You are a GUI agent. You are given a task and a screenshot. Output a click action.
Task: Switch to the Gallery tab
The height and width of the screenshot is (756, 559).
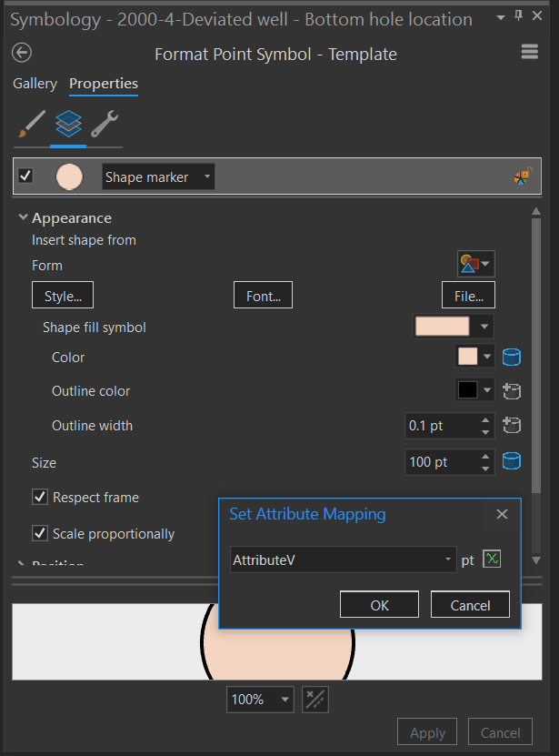point(35,84)
